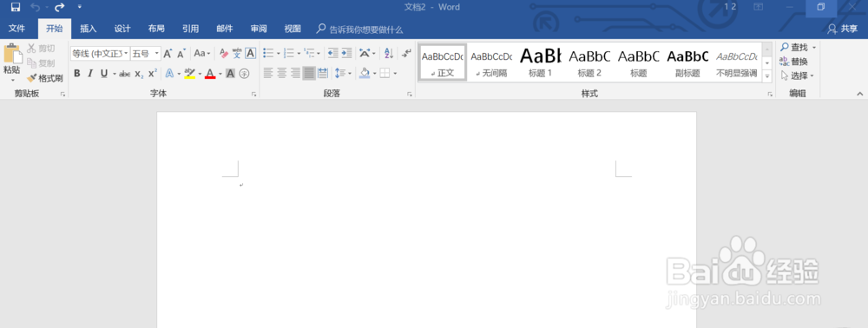Click Replace (替换) button
Screen dimensions: 868x328
(x=794, y=62)
